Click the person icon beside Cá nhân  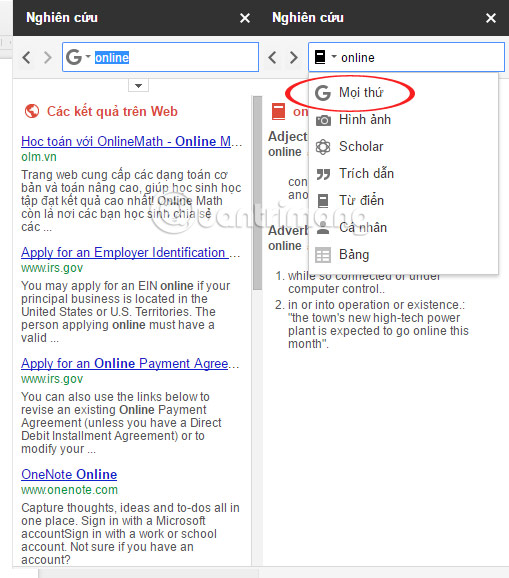[x=323, y=227]
